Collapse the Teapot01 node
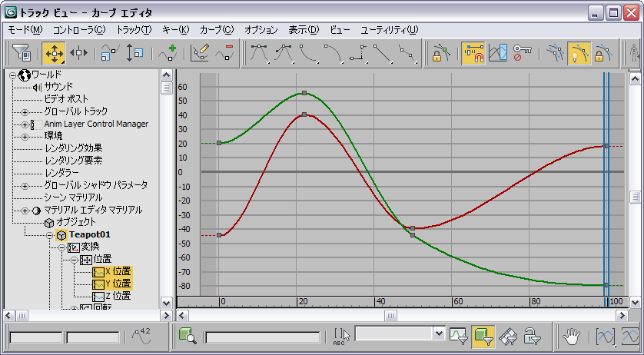 [x=50, y=235]
